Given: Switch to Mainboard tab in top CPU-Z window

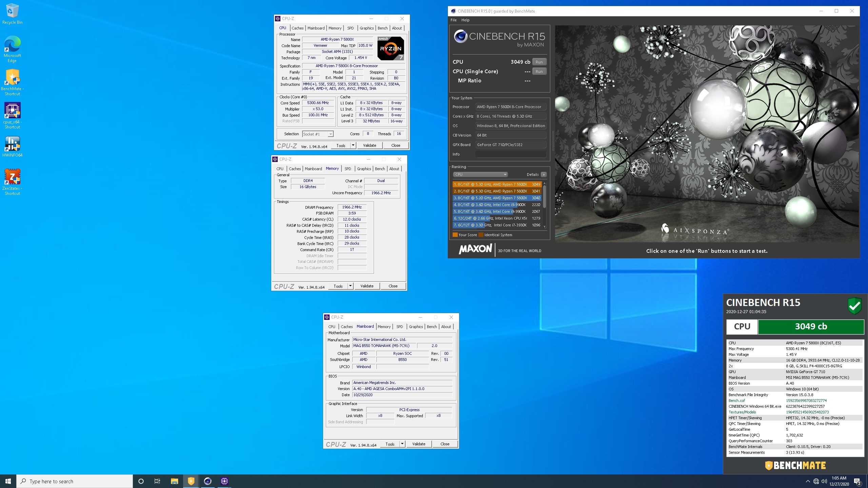Looking at the screenshot, I should click(x=316, y=28).
